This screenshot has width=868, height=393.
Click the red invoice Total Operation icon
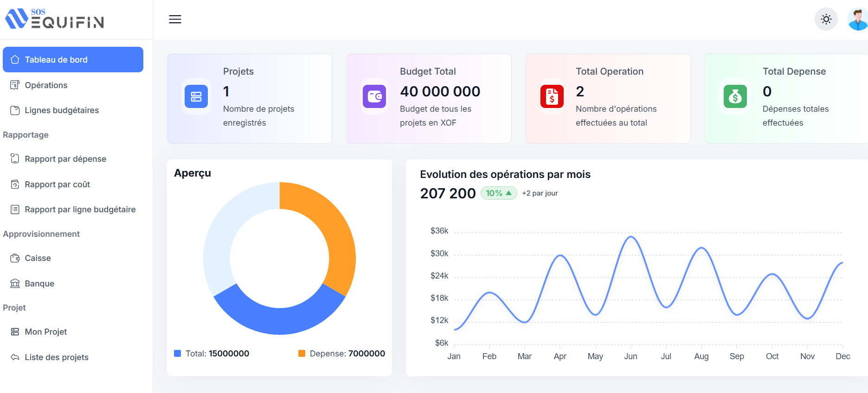click(x=552, y=96)
